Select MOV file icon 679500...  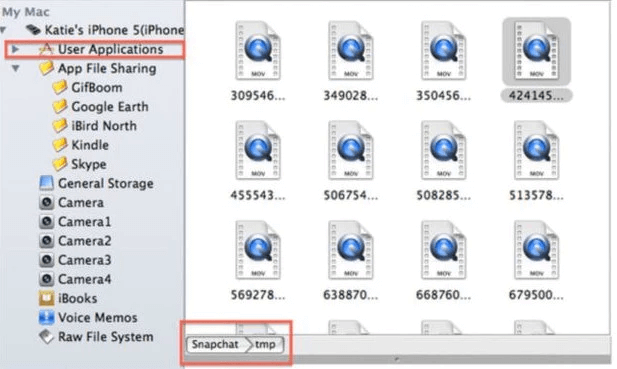coord(536,250)
